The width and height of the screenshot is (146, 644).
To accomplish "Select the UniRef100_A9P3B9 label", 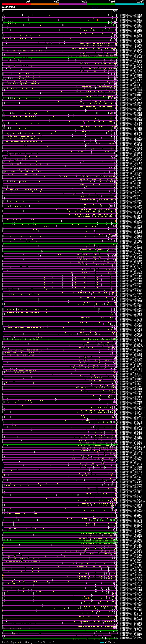I will [x=131, y=273].
